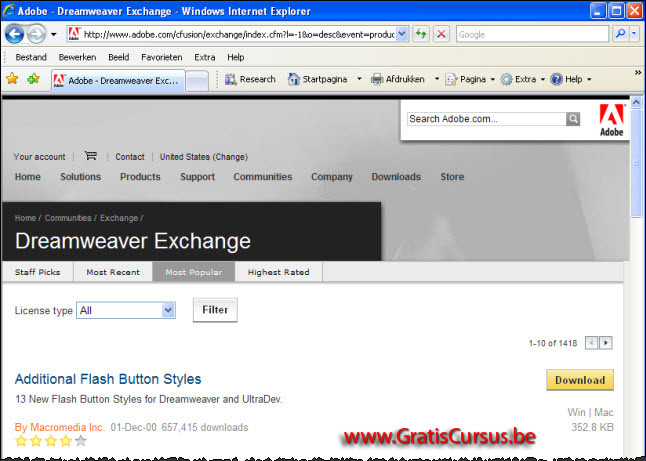The height and width of the screenshot is (461, 646).
Task: Open a new blank tab
Action: [197, 81]
